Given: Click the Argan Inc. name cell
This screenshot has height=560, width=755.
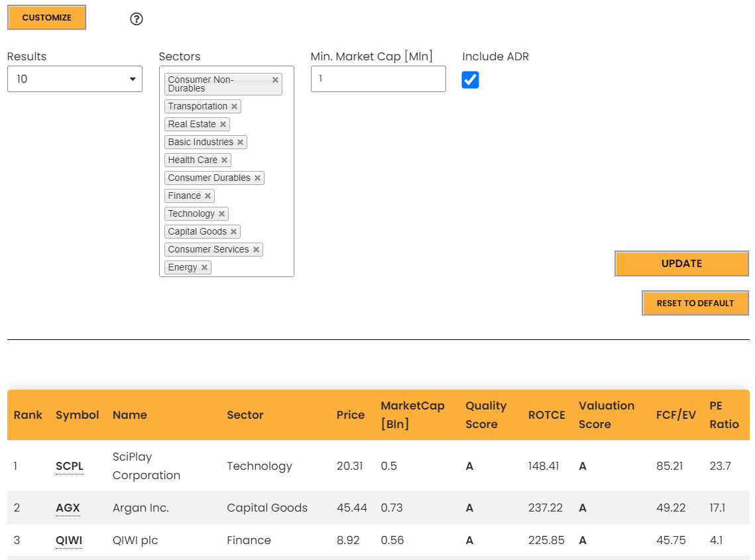Looking at the screenshot, I should pyautogui.click(x=141, y=508).
